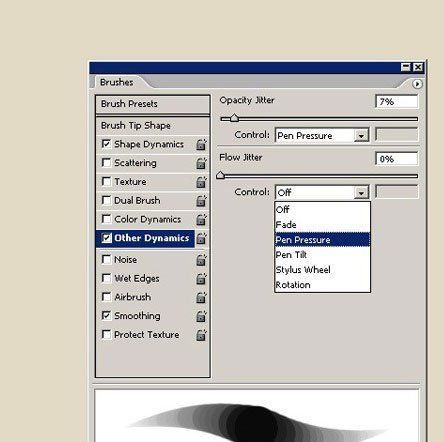Uncheck the Smoothing checkbox
Screen dimensions: 444x442
pos(106,315)
